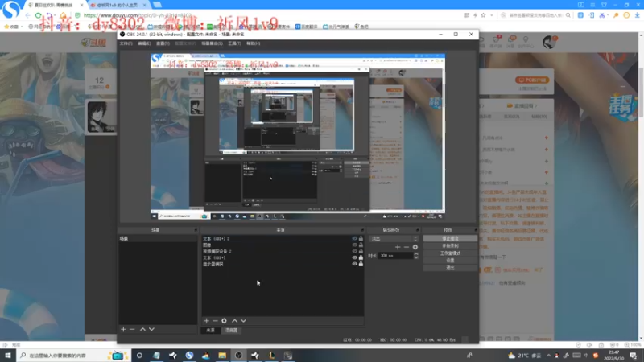Select the 视频捕获设备 2 source row
This screenshot has height=362, width=644.
(x=283, y=251)
